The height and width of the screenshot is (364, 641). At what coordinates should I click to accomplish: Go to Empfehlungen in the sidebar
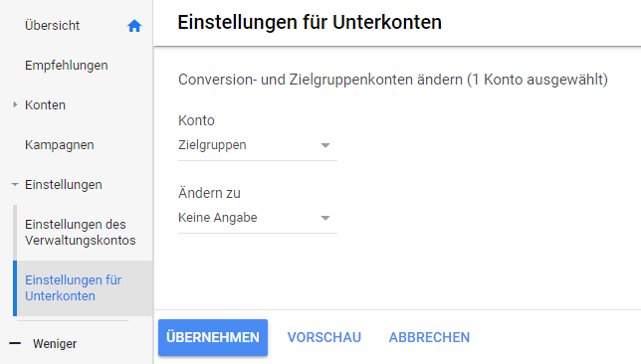tap(67, 66)
